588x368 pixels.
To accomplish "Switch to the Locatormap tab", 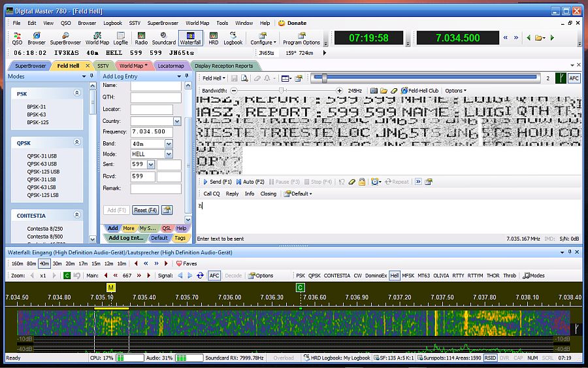I will [x=171, y=66].
